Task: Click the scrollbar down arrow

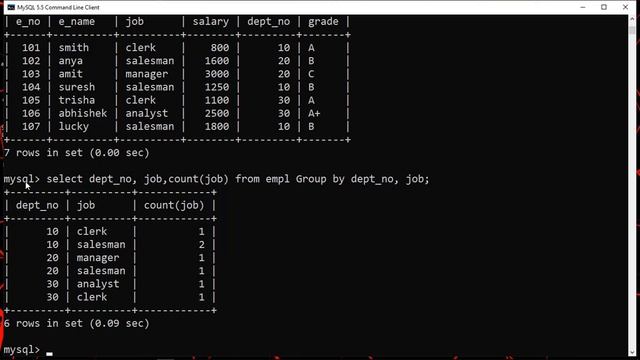Action: (632, 353)
